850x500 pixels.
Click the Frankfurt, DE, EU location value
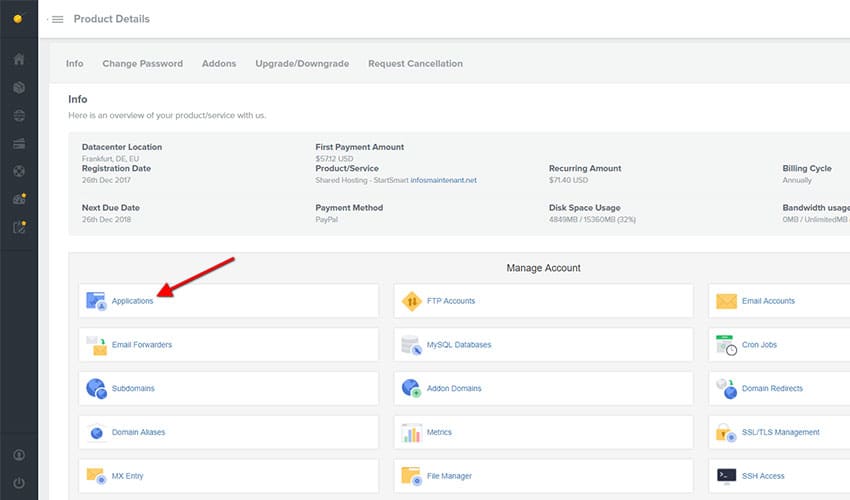point(111,158)
